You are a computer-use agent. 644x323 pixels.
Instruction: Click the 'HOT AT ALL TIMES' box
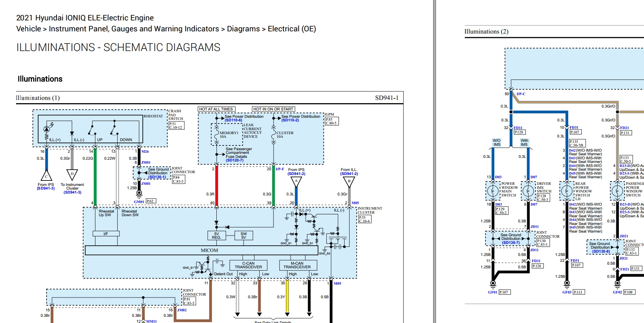[216, 109]
